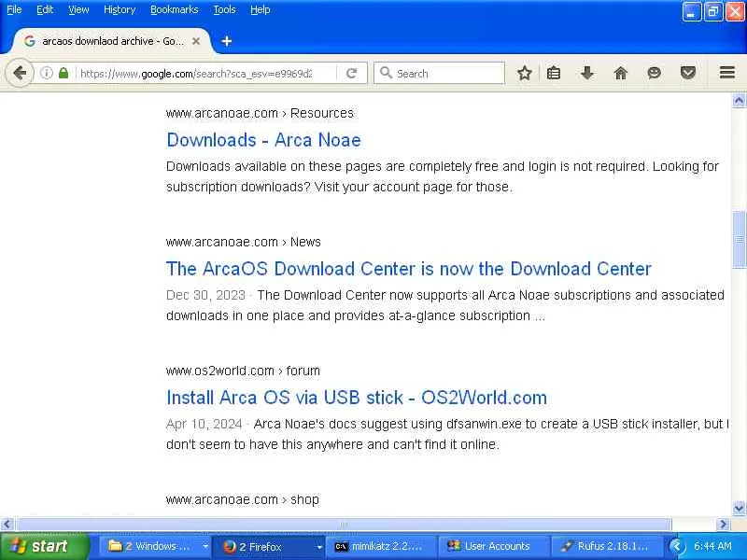
Task: Open the Help menu
Action: [261, 9]
